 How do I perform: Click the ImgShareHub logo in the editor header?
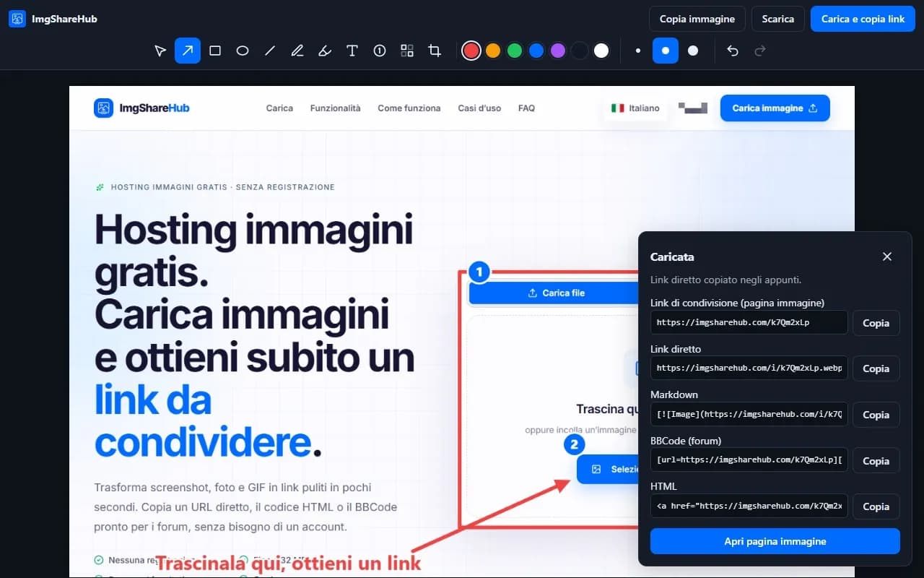pyautogui.click(x=53, y=19)
